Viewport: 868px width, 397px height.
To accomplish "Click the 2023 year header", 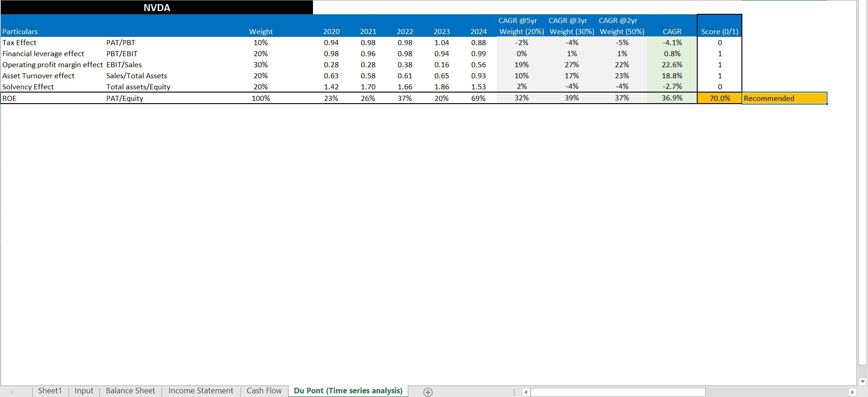I will point(441,31).
